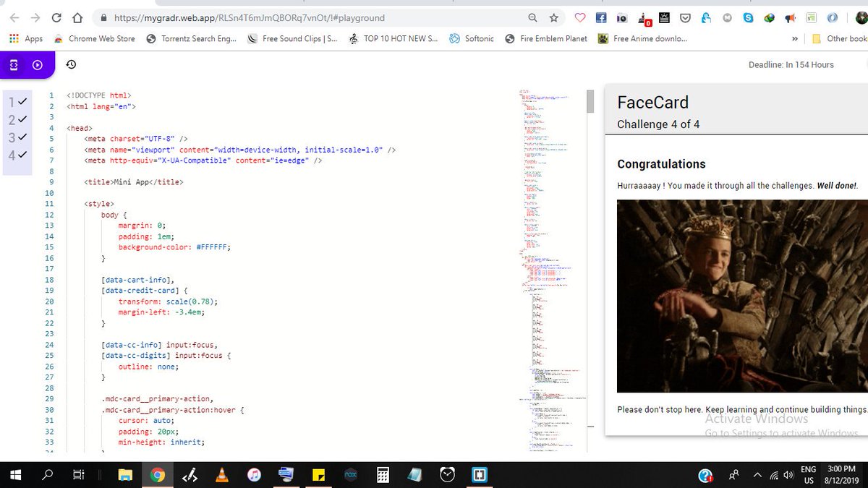View site info via the padlock icon
Image resolution: width=868 pixels, height=488 pixels.
point(104,18)
